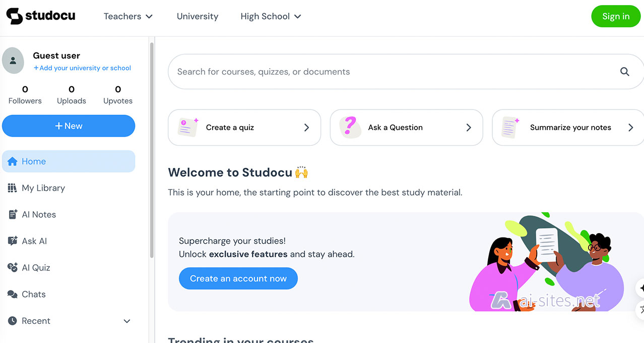The image size is (644, 343).
Task: Click the Ask AI sidebar icon
Action: [13, 241]
